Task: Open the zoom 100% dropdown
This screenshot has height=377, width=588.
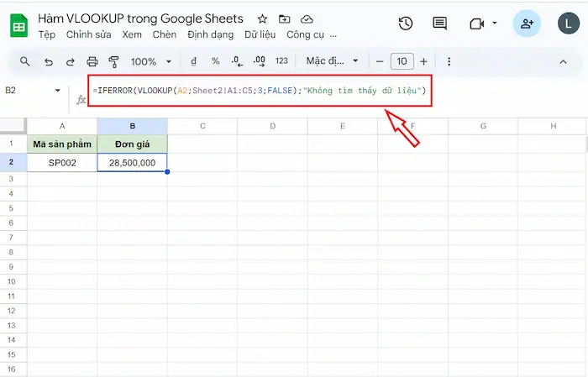Action: pyautogui.click(x=150, y=61)
